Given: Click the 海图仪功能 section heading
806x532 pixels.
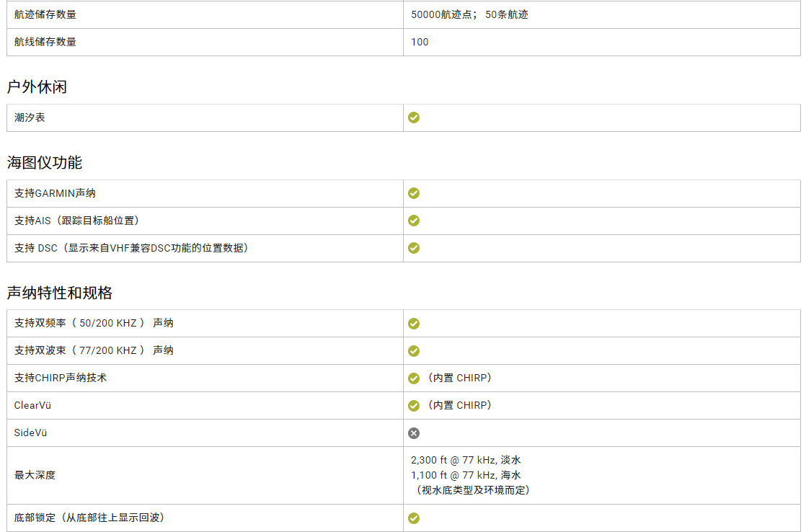Looking at the screenshot, I should pos(45,163).
